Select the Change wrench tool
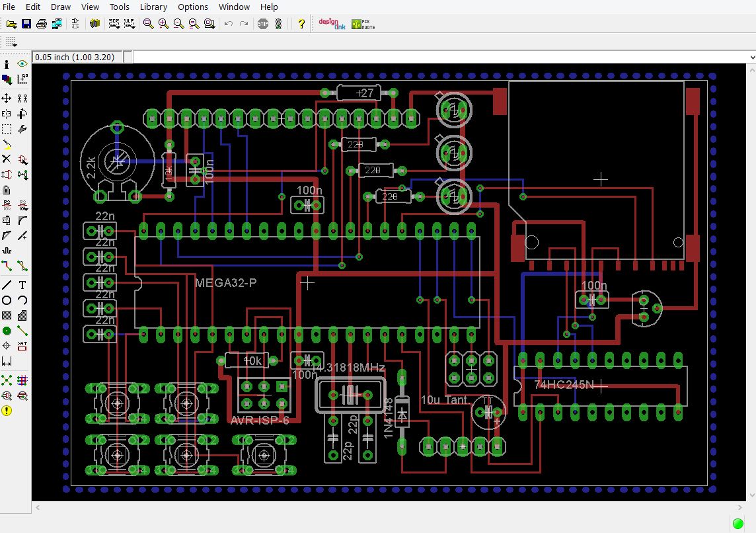Viewport: 756px width, 533px height. pyautogui.click(x=22, y=129)
